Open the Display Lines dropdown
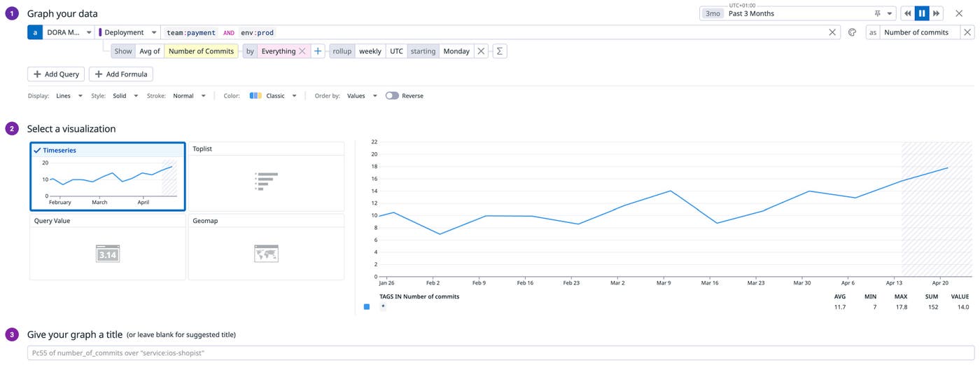980x368 pixels. (69, 96)
